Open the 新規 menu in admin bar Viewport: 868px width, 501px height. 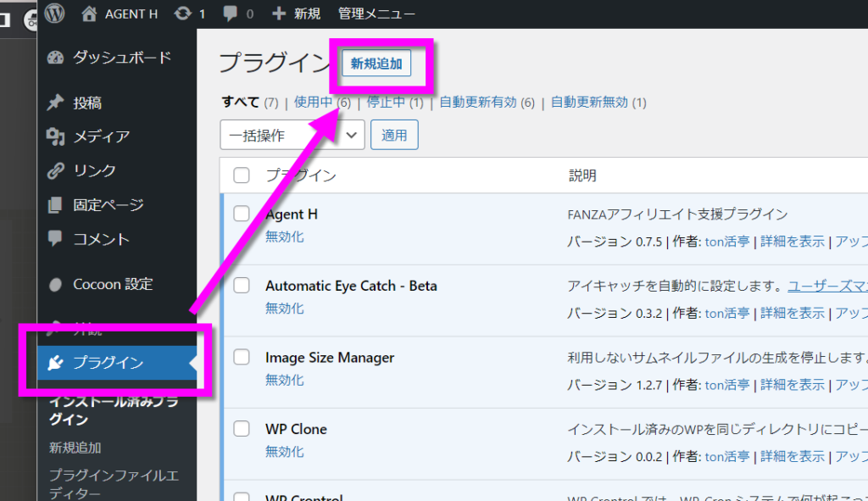[307, 14]
